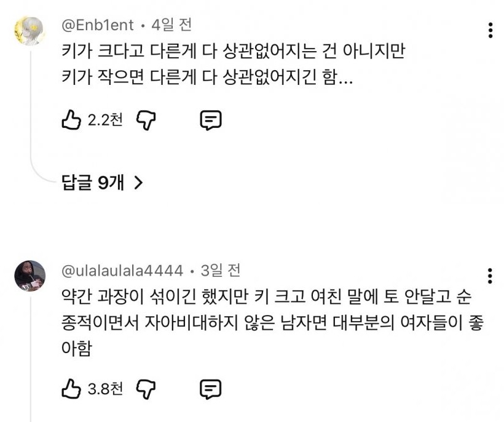Dislike the comment by @Enb1ent
The height and width of the screenshot is (422, 504).
144,120
